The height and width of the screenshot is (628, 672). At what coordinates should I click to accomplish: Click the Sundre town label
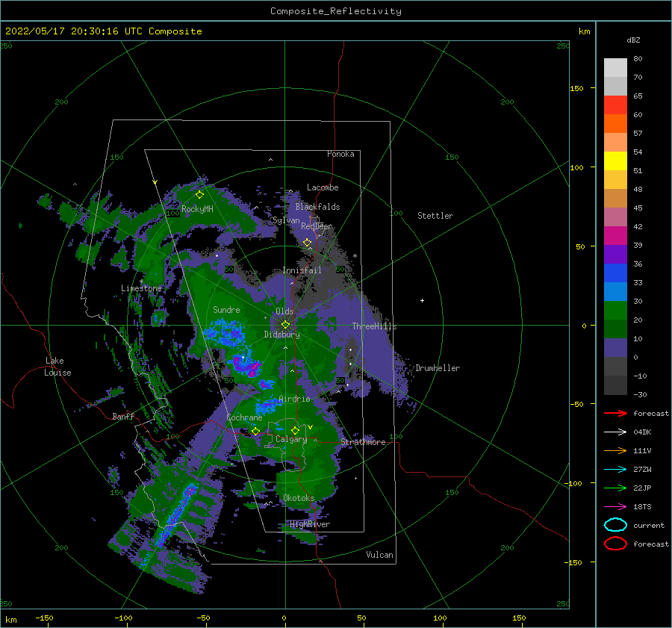pos(226,309)
